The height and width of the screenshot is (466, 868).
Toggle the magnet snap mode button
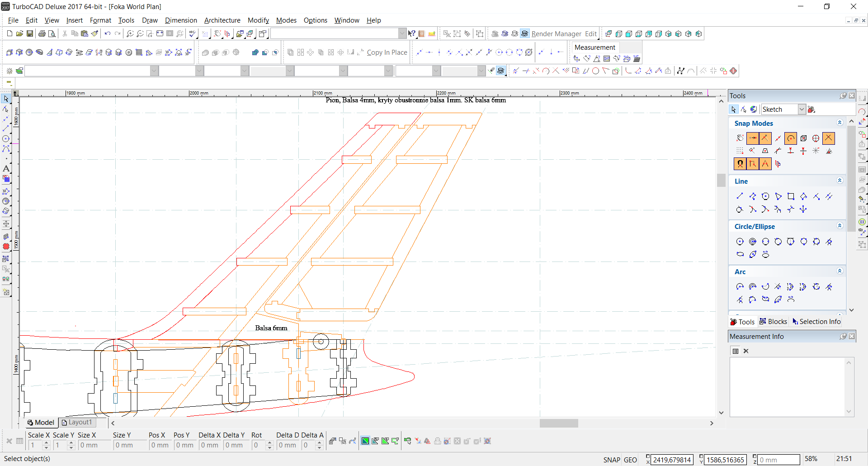point(740,164)
